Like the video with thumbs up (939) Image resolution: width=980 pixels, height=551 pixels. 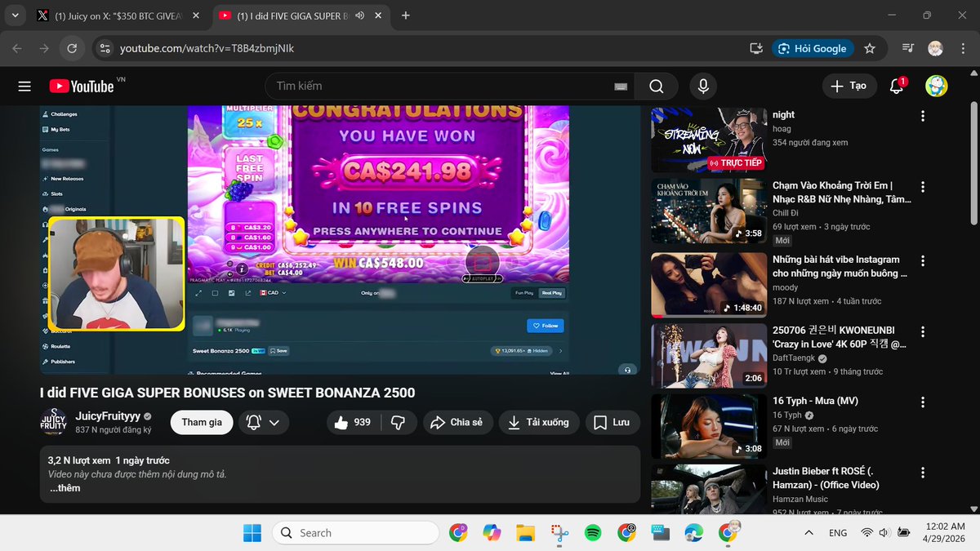pyautogui.click(x=354, y=422)
